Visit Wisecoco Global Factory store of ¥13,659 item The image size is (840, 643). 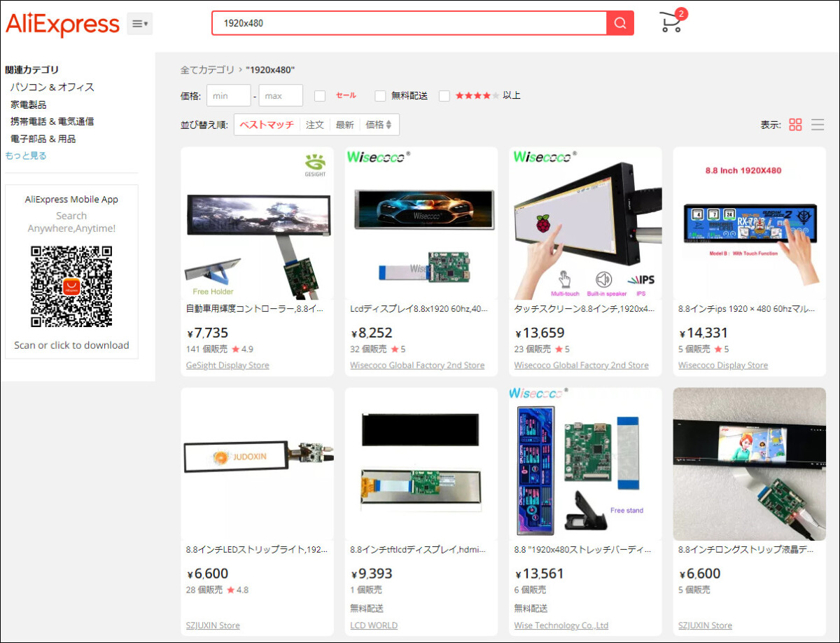[x=581, y=365]
